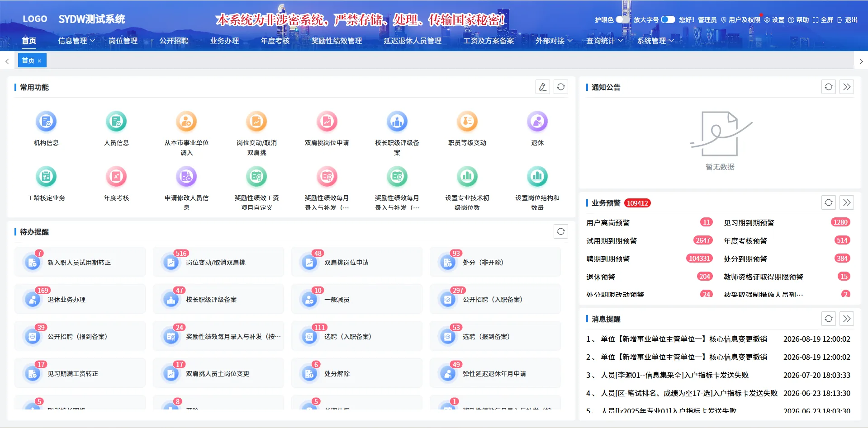Refresh the 常用功能 panel

pyautogui.click(x=561, y=87)
